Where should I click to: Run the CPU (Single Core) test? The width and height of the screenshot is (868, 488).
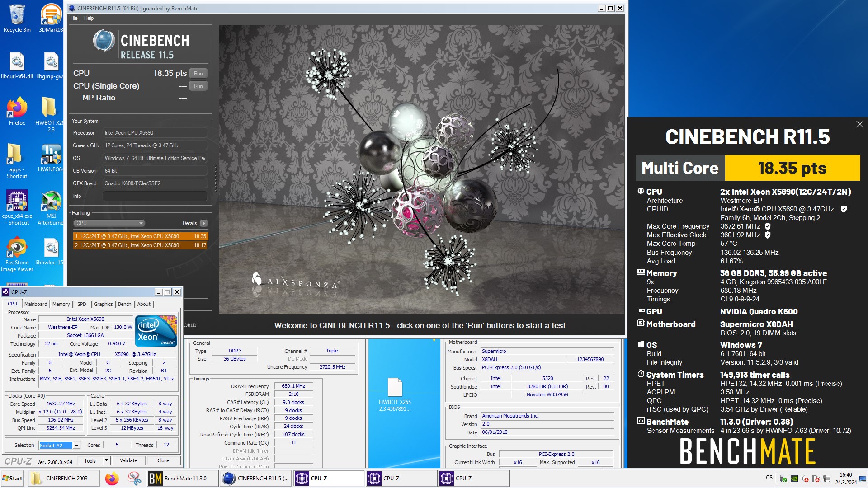click(x=198, y=86)
